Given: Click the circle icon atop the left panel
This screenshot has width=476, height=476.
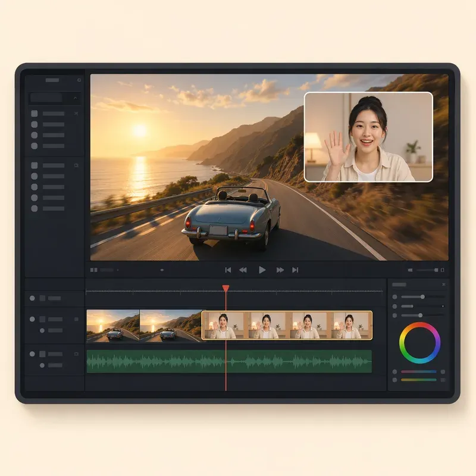Looking at the screenshot, I should (79, 80).
